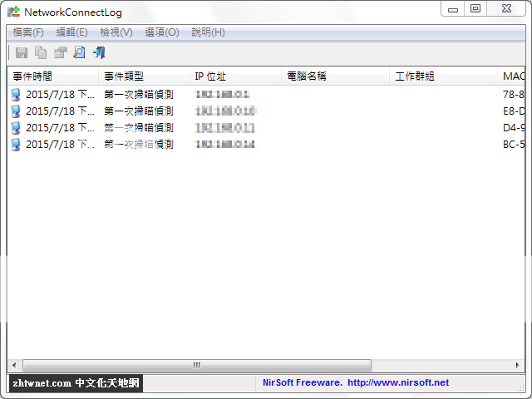Open the 說明(H) menu
532x399 pixels.
208,32
